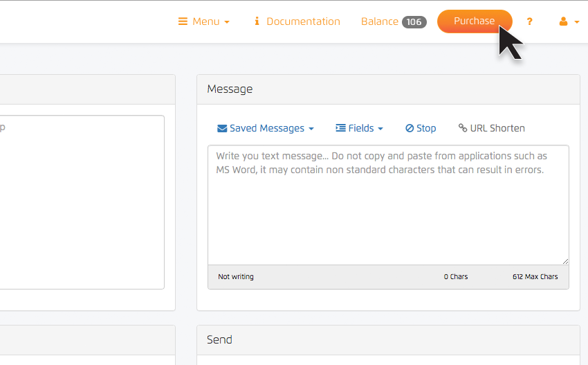Expand the caret beside the user icon

pyautogui.click(x=577, y=22)
